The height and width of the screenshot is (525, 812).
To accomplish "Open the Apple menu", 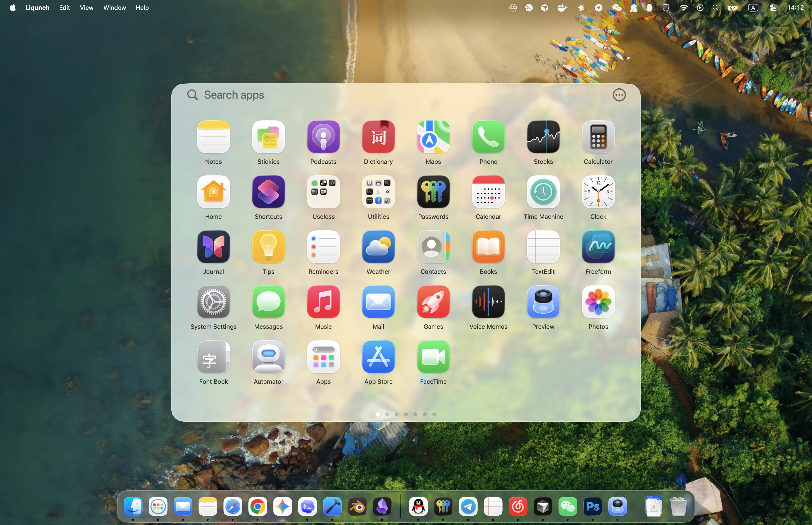I will tap(13, 8).
